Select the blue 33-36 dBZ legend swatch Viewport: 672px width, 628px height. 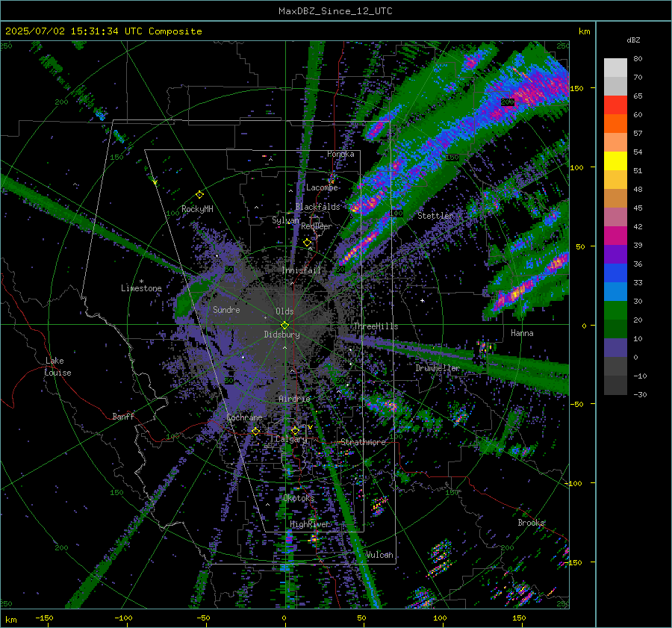click(x=615, y=273)
